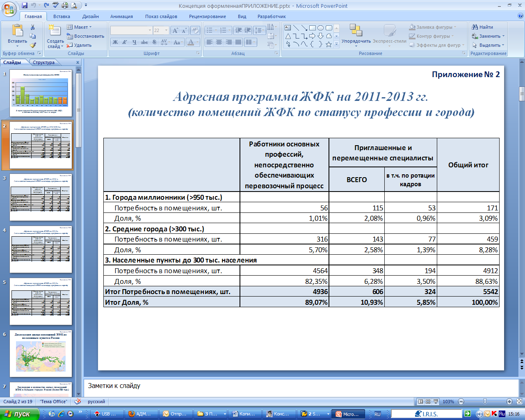The height and width of the screenshot is (420, 525).
Task: Switch to Структура outline pane tab
Action: 43,62
